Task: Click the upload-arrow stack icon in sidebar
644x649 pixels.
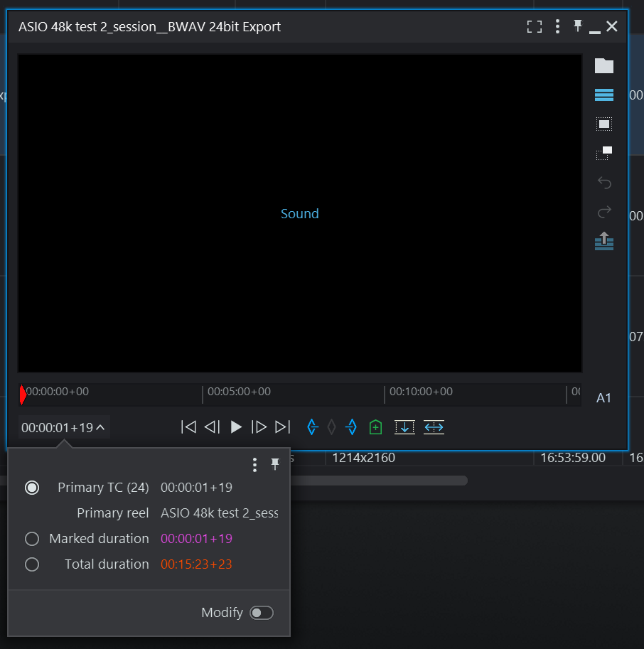Action: click(604, 241)
